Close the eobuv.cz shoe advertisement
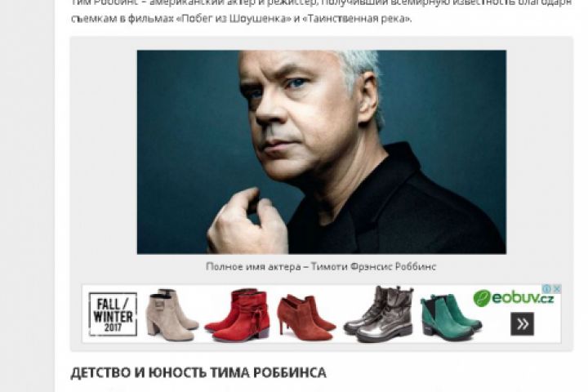This screenshot has width=588, height=392. click(557, 289)
